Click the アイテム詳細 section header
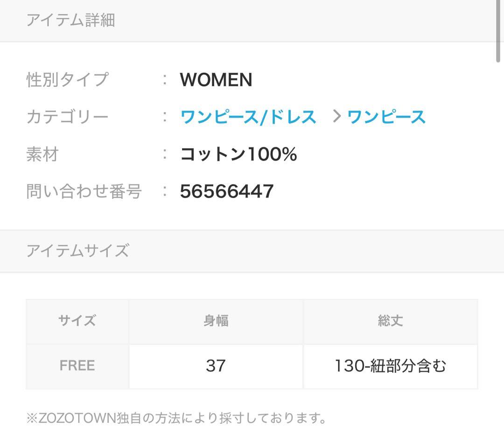504x434 pixels. (x=70, y=20)
